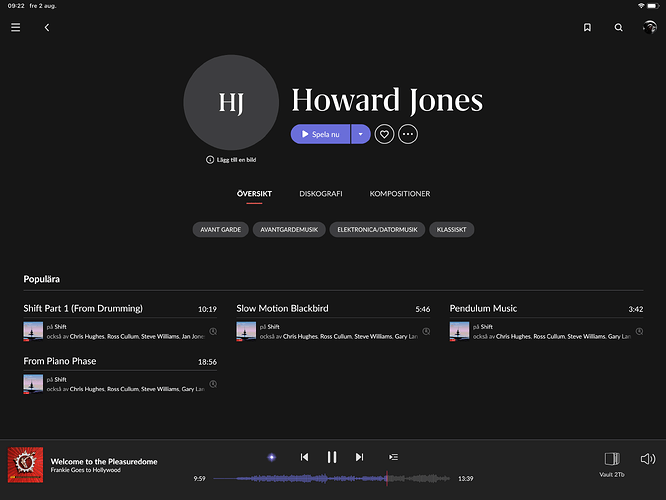Select the KLASSISKT genre tag
The width and height of the screenshot is (666, 500).
pos(452,229)
